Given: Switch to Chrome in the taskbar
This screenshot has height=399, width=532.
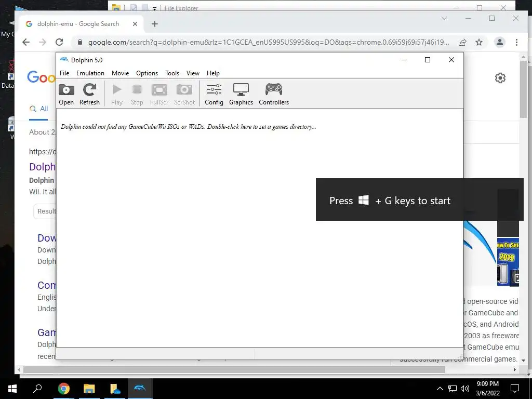Looking at the screenshot, I should [63, 389].
